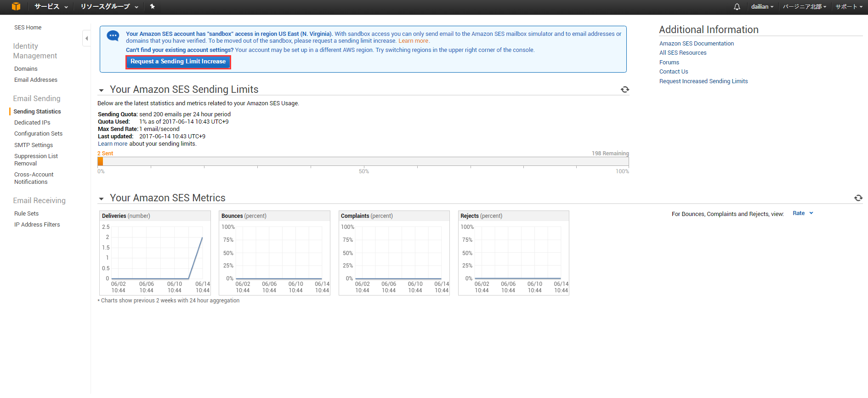
Task: Click the pin shortcut icon in top bar
Action: tap(153, 6)
